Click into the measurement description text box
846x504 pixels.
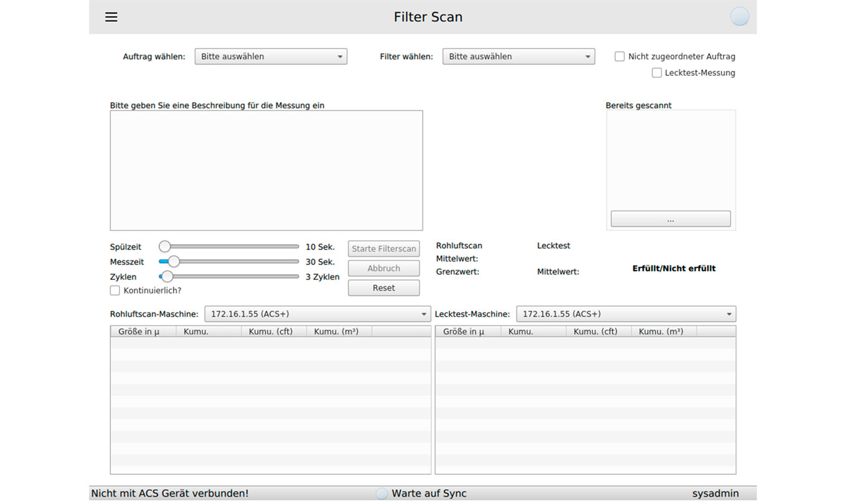[x=266, y=170]
